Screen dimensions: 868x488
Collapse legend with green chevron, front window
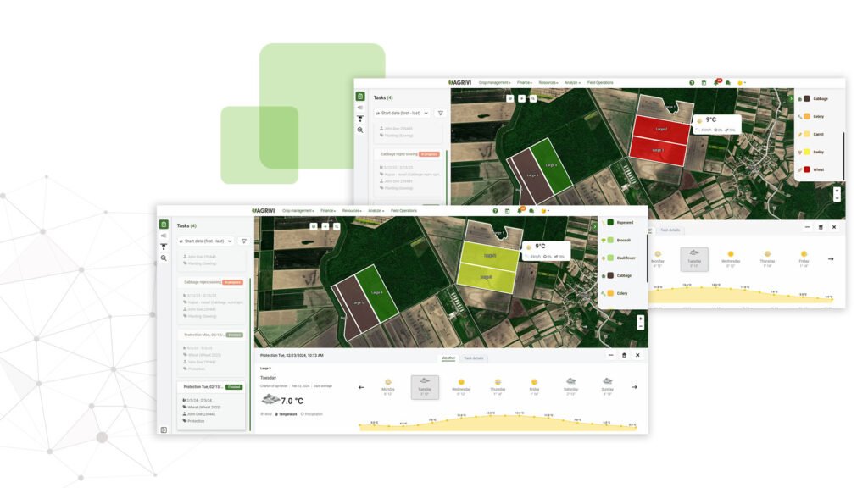[595, 226]
